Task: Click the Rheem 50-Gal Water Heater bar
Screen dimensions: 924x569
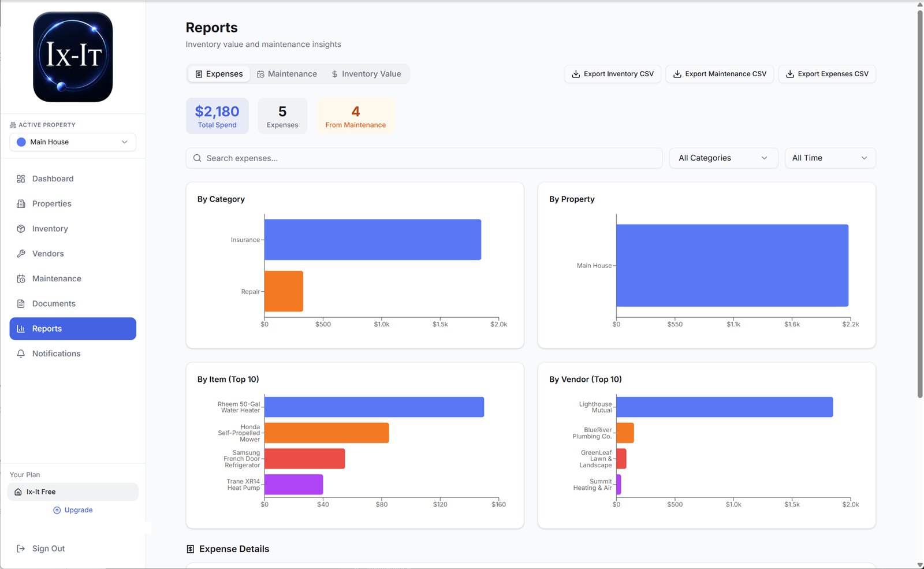Action: pyautogui.click(x=374, y=407)
